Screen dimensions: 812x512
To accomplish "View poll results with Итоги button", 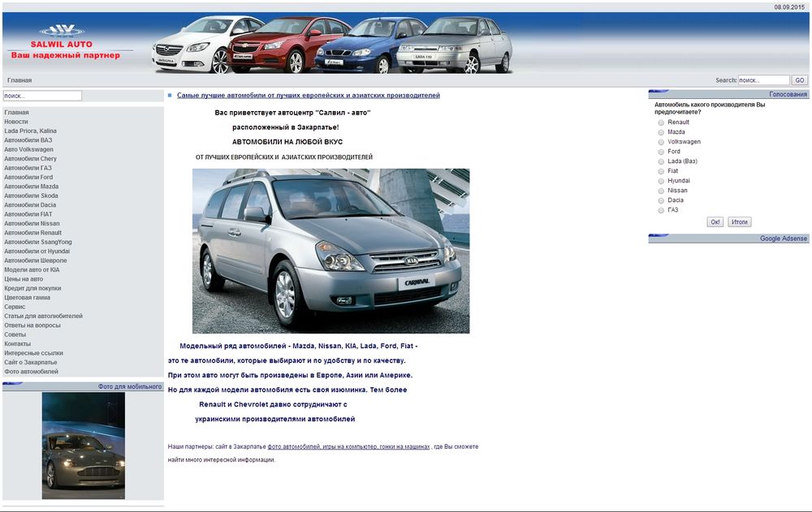I will pyautogui.click(x=739, y=222).
